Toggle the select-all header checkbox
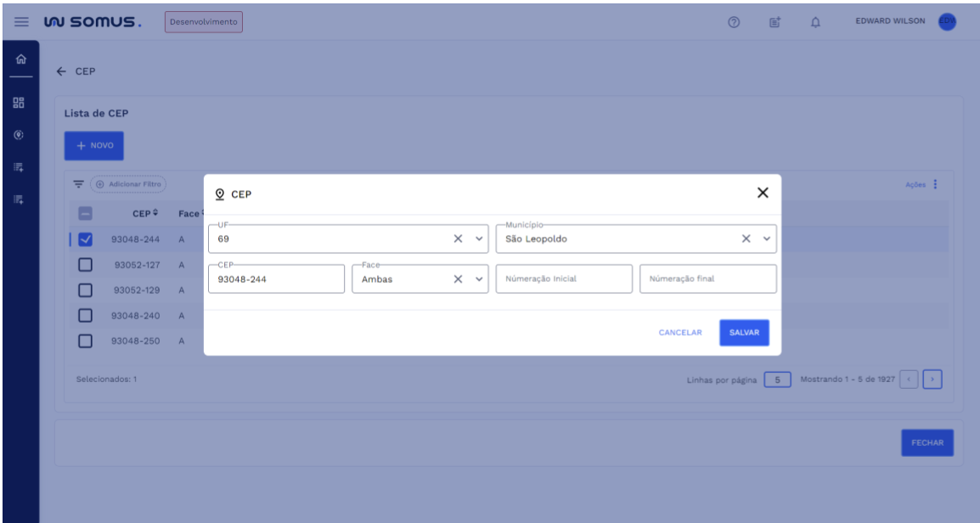 tap(85, 214)
